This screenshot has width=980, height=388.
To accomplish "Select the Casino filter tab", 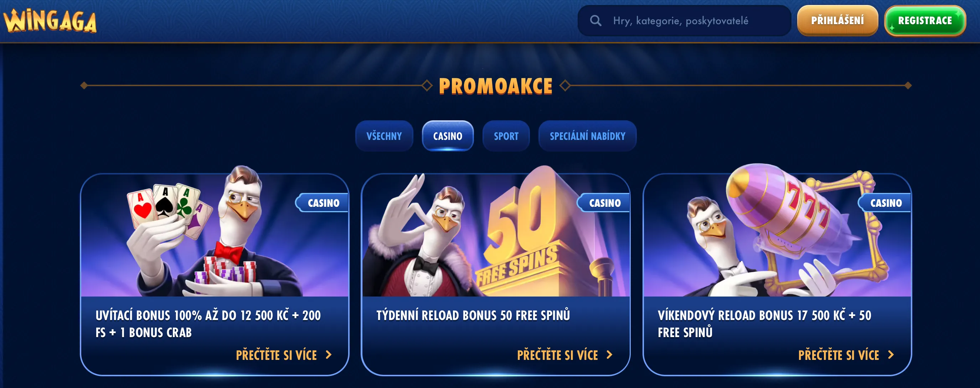I will click(x=448, y=136).
